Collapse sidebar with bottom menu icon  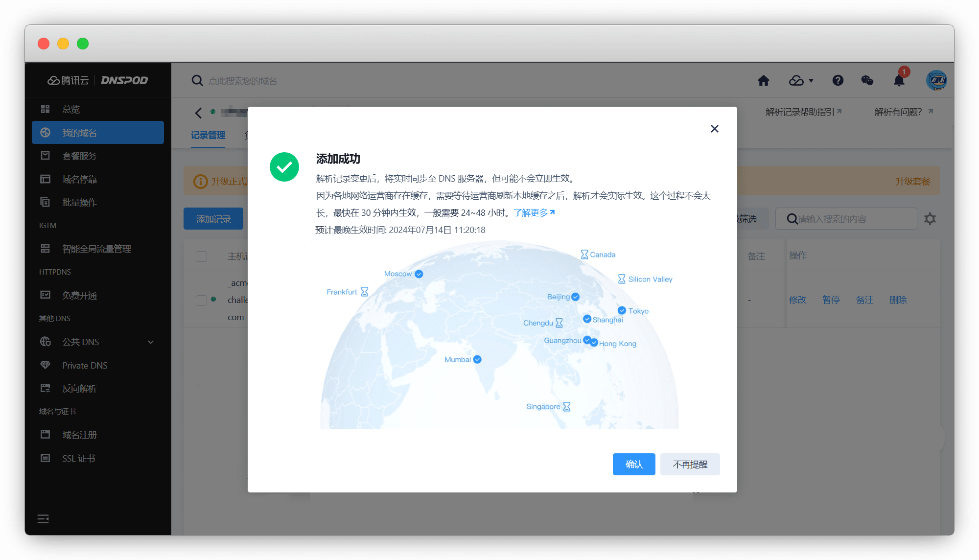point(43,519)
